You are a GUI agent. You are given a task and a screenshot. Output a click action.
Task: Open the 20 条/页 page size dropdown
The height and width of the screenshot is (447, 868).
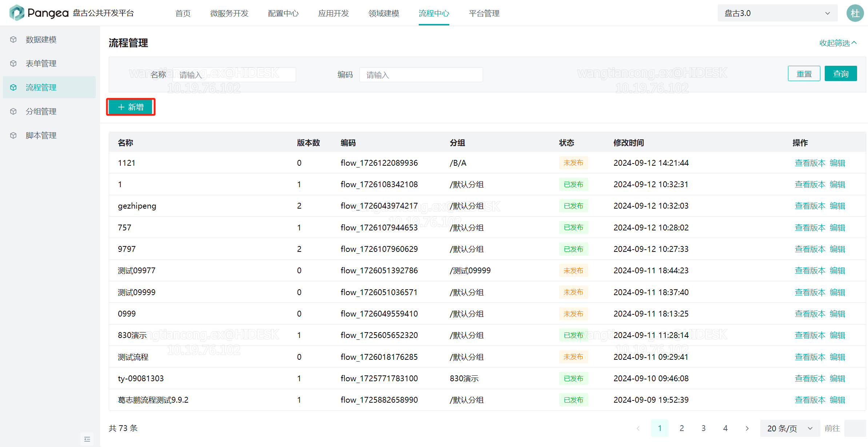click(x=790, y=428)
